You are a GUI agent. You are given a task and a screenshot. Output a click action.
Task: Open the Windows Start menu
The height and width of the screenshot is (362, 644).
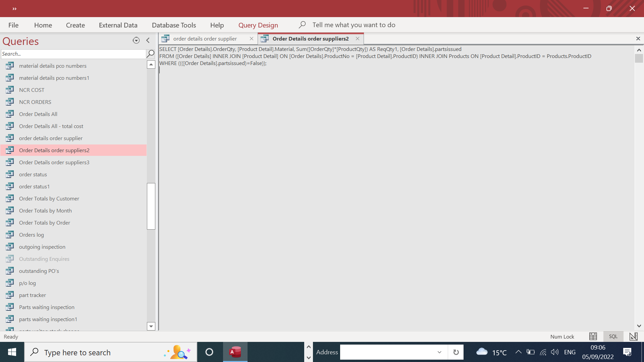click(x=12, y=352)
